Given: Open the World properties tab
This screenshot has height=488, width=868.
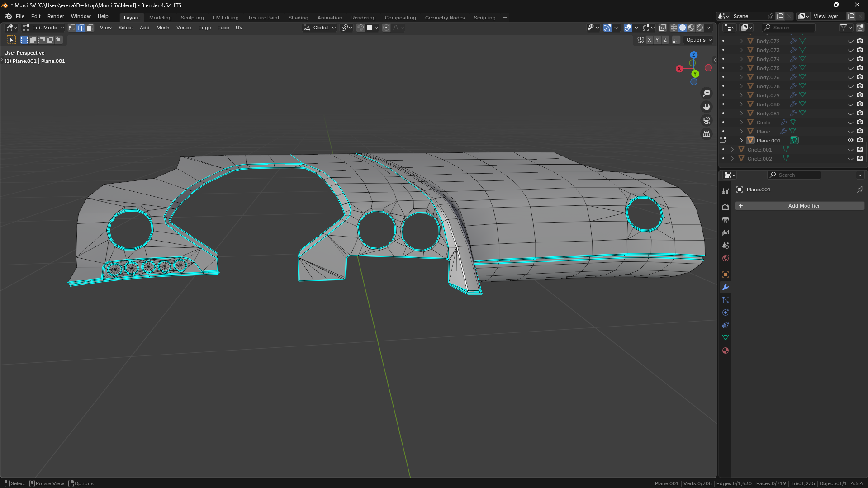Looking at the screenshot, I should click(726, 258).
